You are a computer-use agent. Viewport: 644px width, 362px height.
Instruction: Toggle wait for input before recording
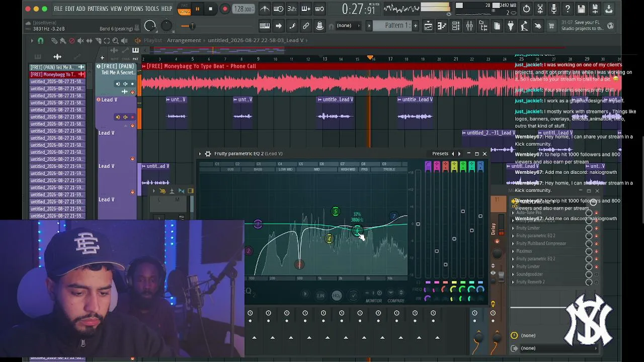tap(278, 9)
